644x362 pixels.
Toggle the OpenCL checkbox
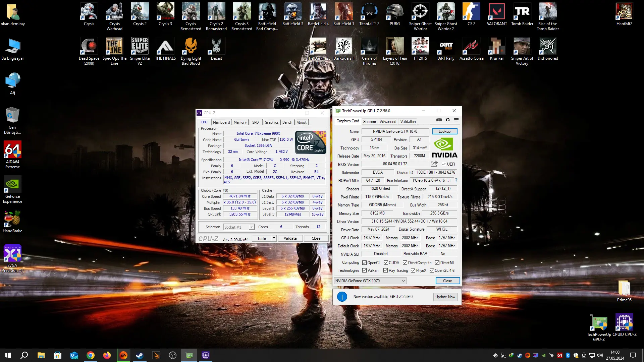[364, 263]
